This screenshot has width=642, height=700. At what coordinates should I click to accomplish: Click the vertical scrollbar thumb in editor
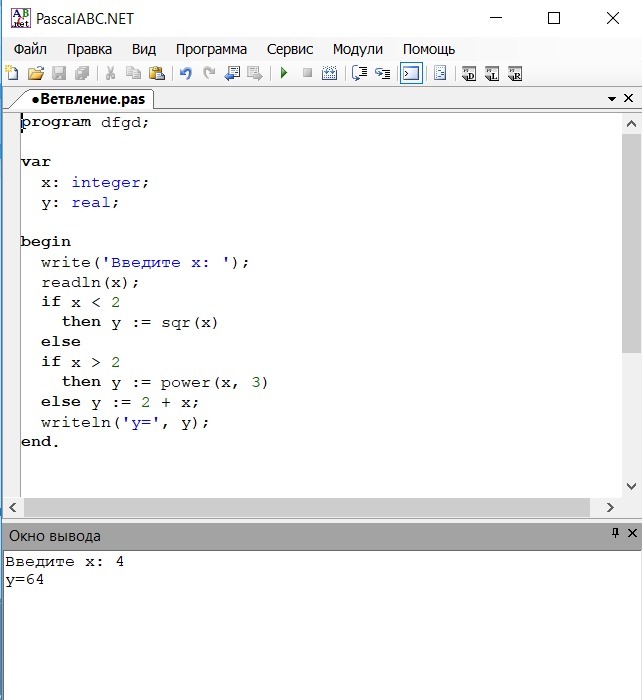pyautogui.click(x=631, y=243)
